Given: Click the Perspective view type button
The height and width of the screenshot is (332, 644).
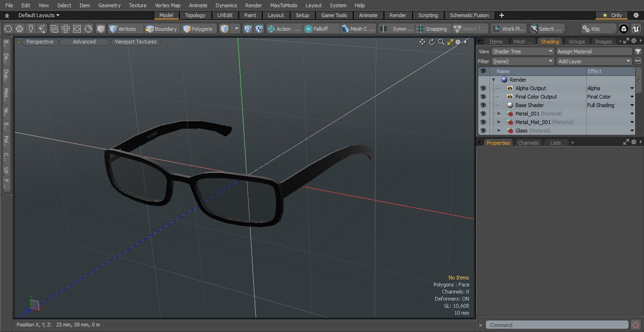Looking at the screenshot, I should pos(40,42).
